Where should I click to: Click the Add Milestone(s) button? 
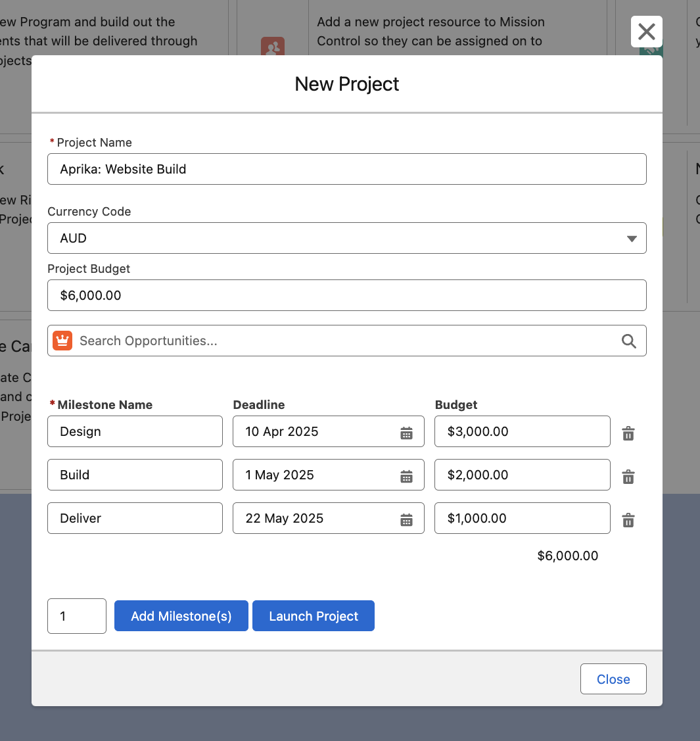tap(181, 616)
